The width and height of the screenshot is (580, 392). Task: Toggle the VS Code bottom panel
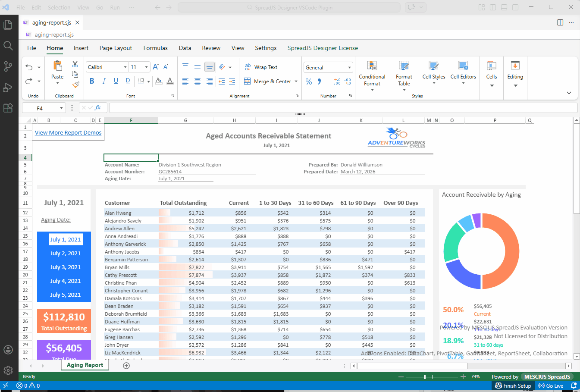504,7
